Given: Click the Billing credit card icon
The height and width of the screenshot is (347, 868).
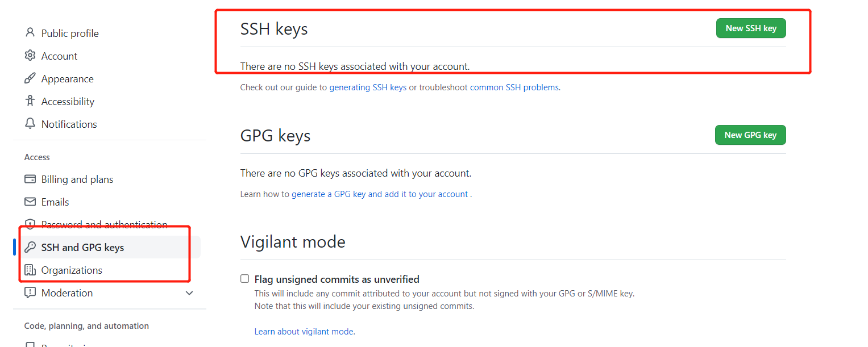Looking at the screenshot, I should click(30, 179).
